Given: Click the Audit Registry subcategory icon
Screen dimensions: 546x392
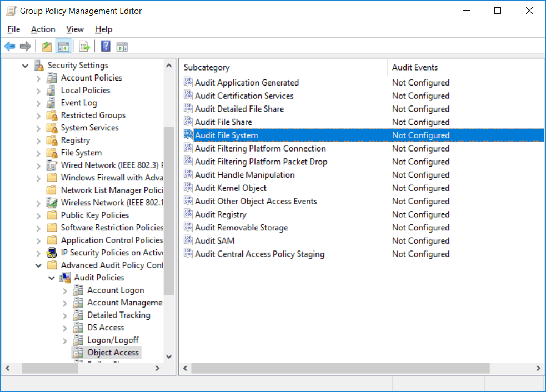Looking at the screenshot, I should (189, 214).
